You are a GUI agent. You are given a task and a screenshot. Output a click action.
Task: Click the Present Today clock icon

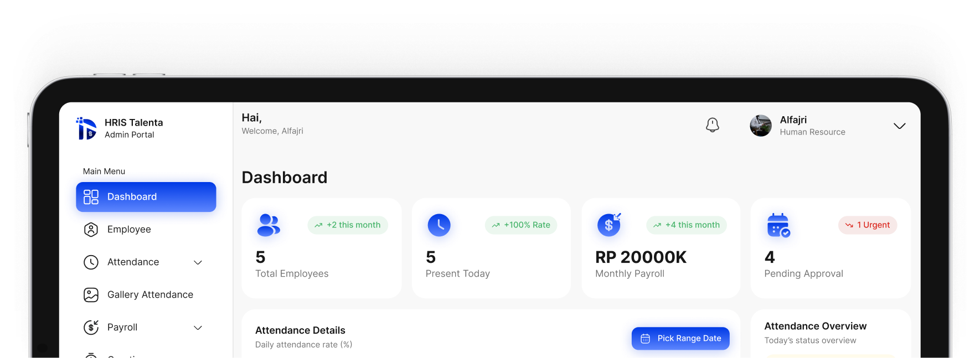point(439,225)
